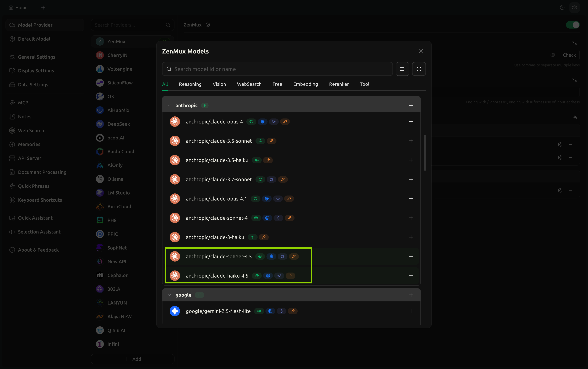588x369 pixels.
Task: Add all google group models
Action: 411,295
